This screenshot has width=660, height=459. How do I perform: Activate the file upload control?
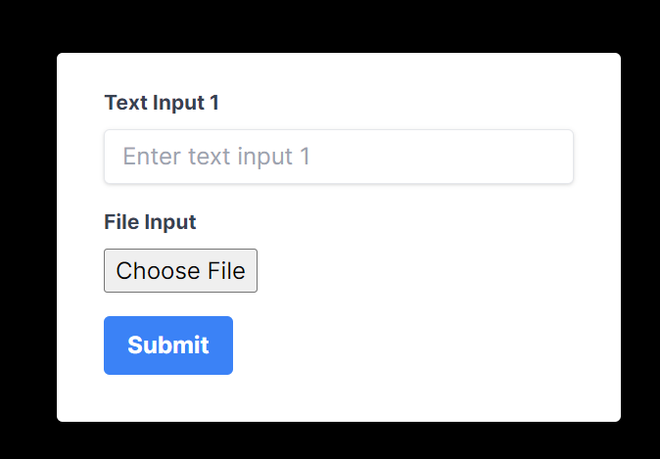[x=180, y=271]
